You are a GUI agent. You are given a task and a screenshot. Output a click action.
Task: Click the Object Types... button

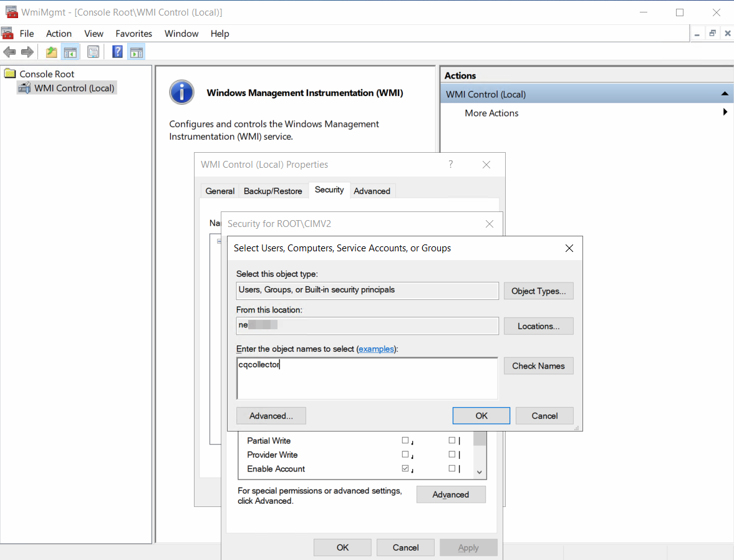coord(538,291)
